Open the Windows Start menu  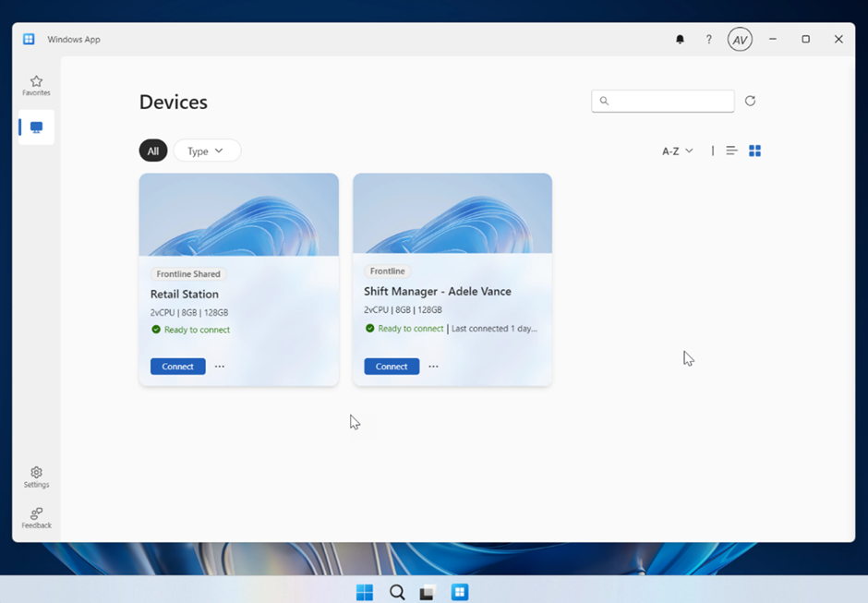(x=364, y=592)
